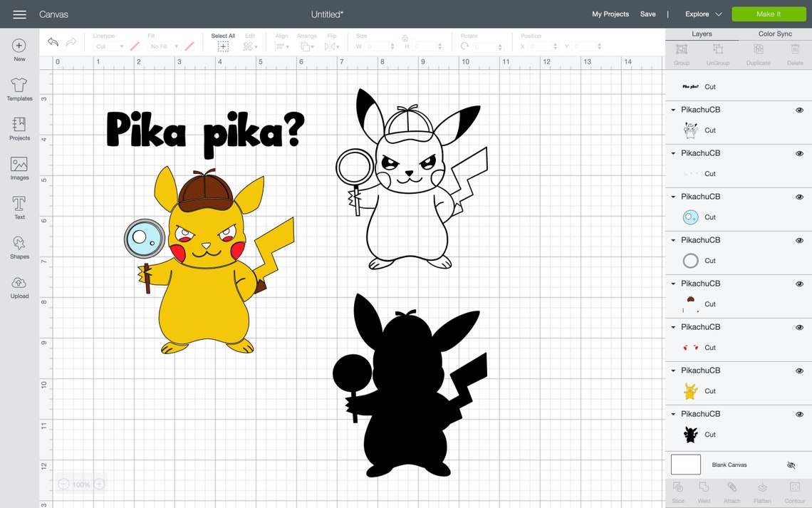The width and height of the screenshot is (812, 508).
Task: Open the Projects sidebar panel
Action: 19,128
